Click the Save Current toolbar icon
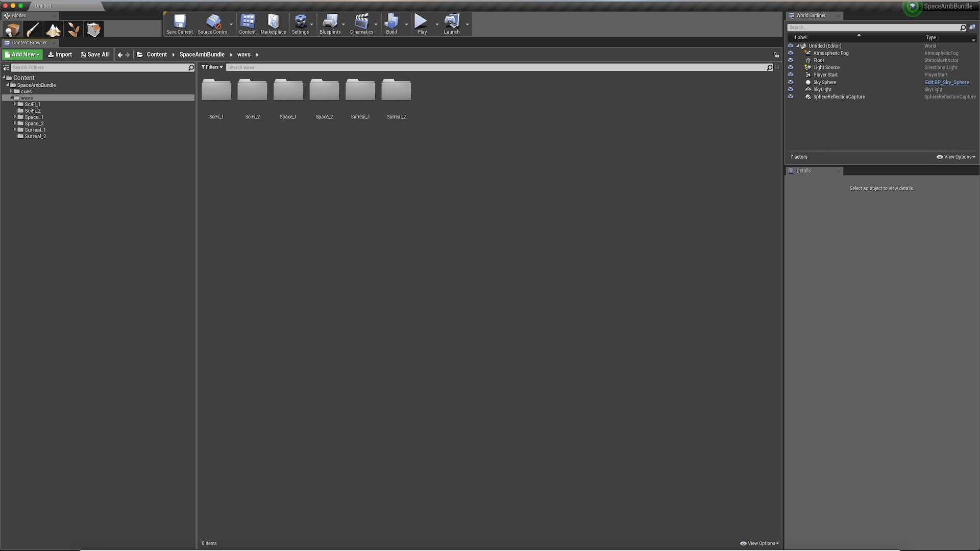The width and height of the screenshot is (980, 551). [x=179, y=23]
